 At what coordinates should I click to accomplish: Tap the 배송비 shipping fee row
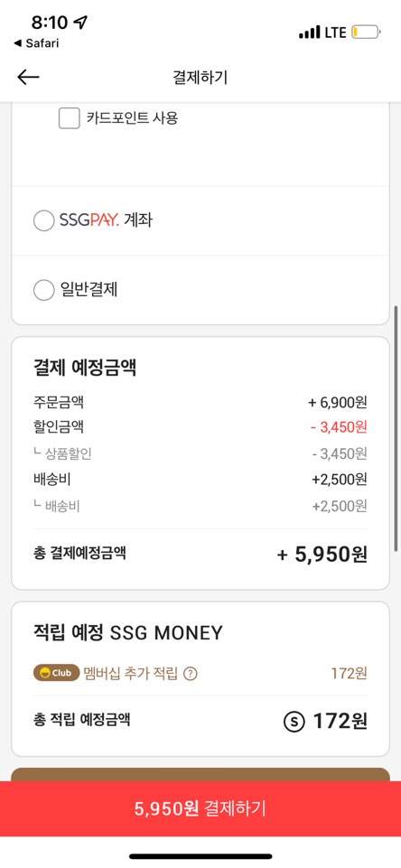200,480
